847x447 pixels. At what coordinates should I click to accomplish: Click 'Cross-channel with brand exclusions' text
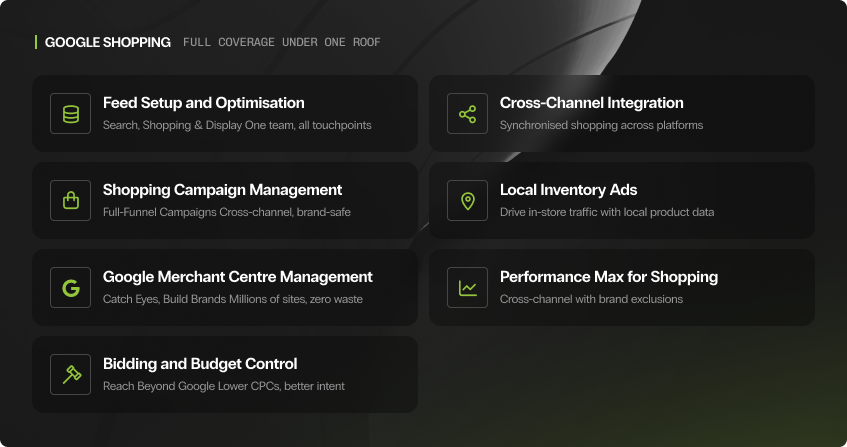click(591, 299)
